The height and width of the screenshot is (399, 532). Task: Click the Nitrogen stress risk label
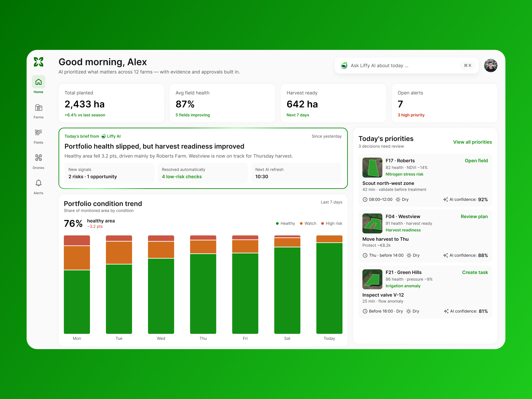(404, 174)
